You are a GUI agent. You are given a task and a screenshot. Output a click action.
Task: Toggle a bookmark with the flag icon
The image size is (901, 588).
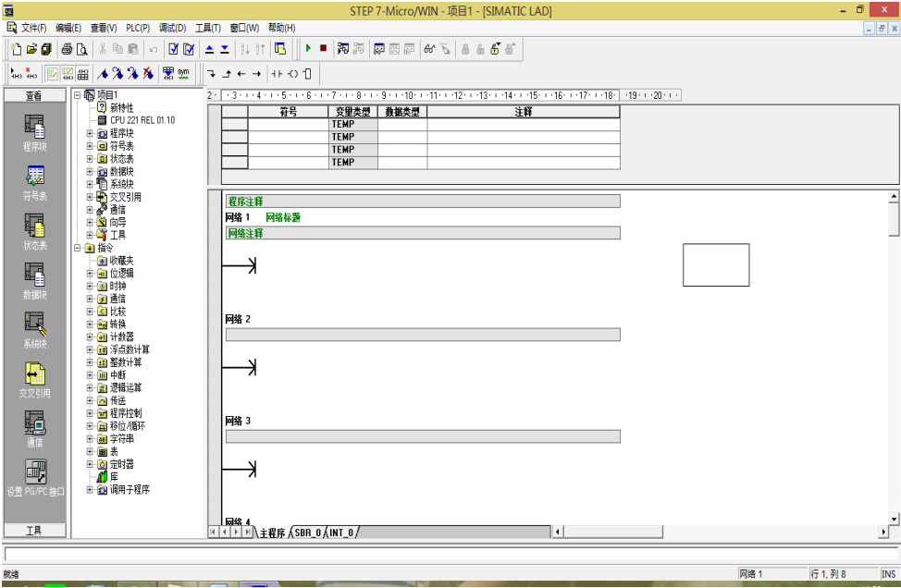pyautogui.click(x=103, y=74)
